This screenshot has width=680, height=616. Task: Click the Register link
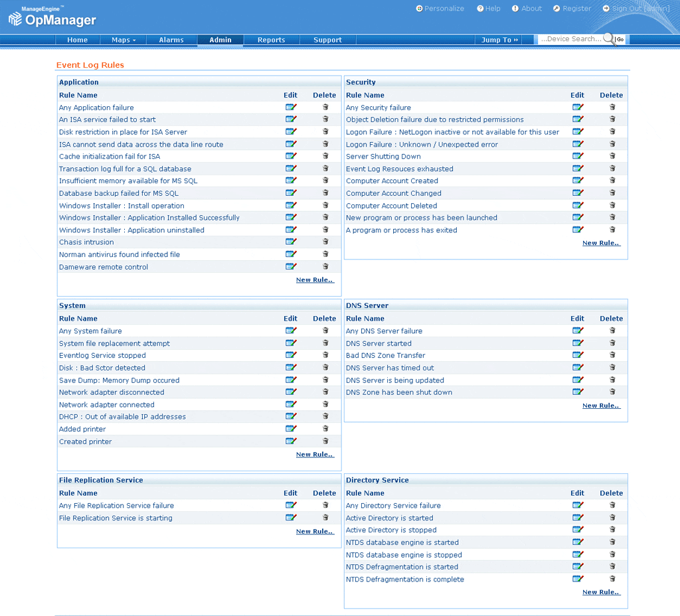click(572, 9)
